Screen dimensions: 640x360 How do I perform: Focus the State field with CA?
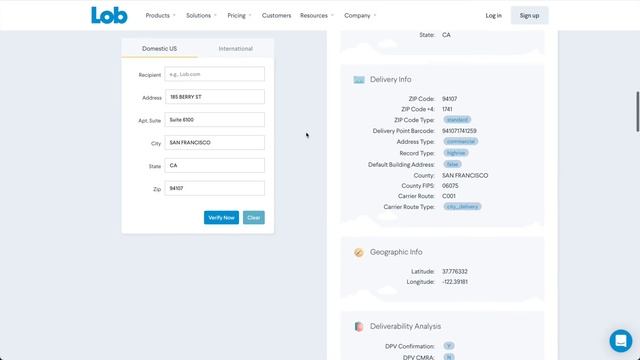215,165
